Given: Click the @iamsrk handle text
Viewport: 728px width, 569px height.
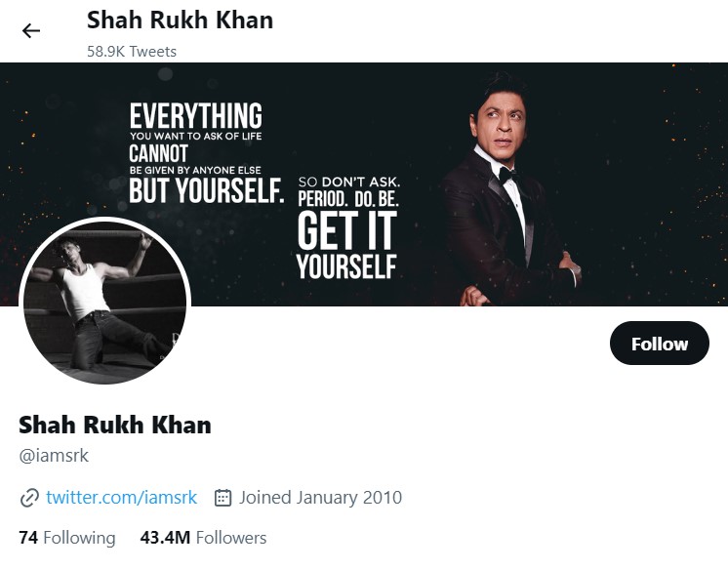Looking at the screenshot, I should coord(54,455).
